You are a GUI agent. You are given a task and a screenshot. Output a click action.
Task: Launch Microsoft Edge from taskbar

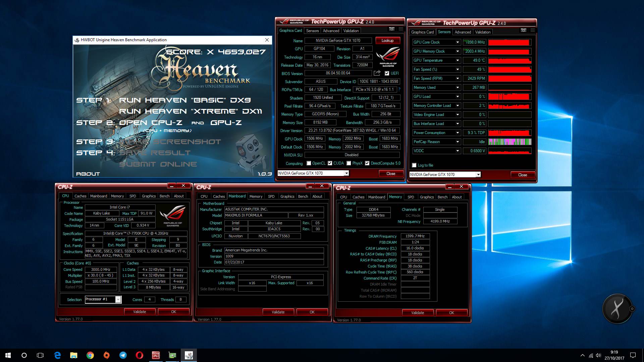(x=57, y=355)
